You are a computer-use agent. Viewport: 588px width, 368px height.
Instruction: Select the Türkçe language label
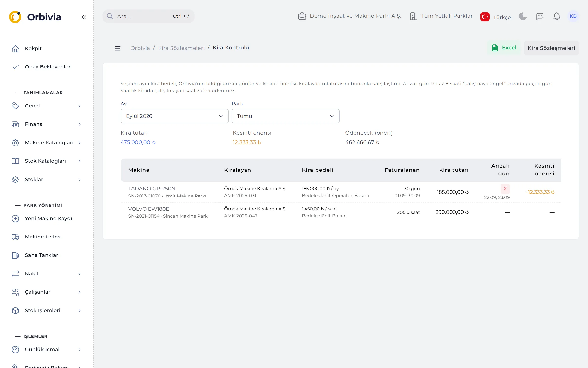[502, 17]
